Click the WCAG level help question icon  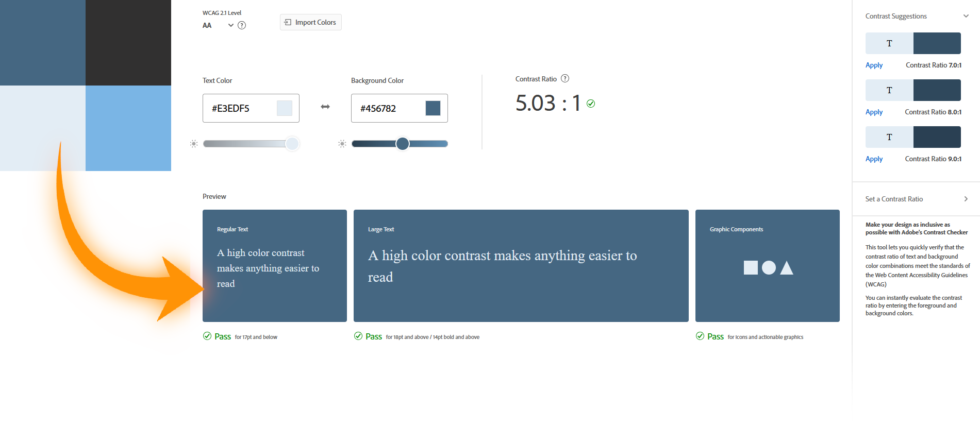(242, 25)
